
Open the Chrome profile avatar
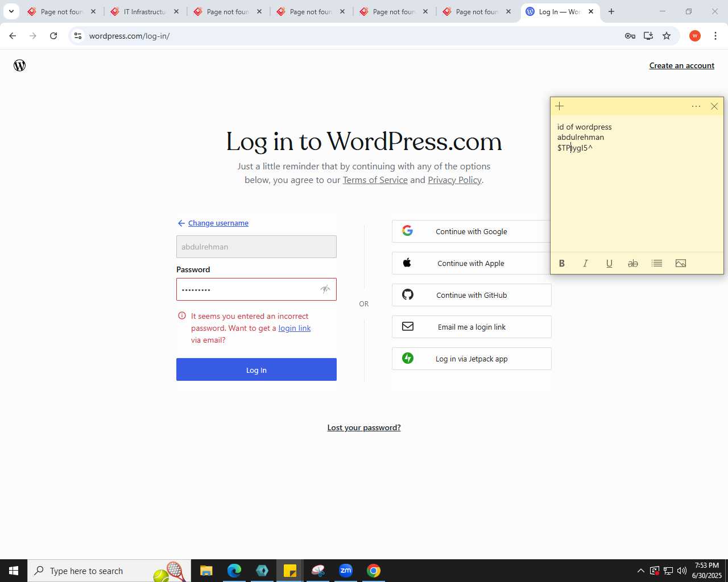(695, 36)
